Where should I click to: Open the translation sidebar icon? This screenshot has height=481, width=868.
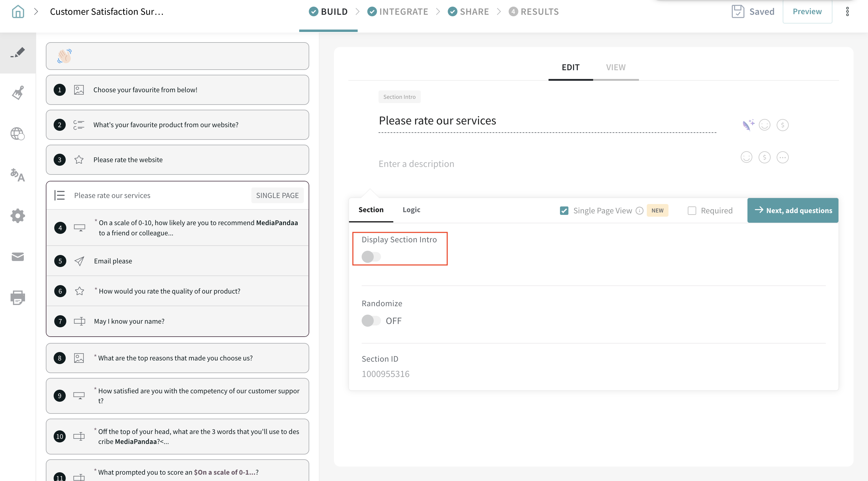[x=17, y=175]
